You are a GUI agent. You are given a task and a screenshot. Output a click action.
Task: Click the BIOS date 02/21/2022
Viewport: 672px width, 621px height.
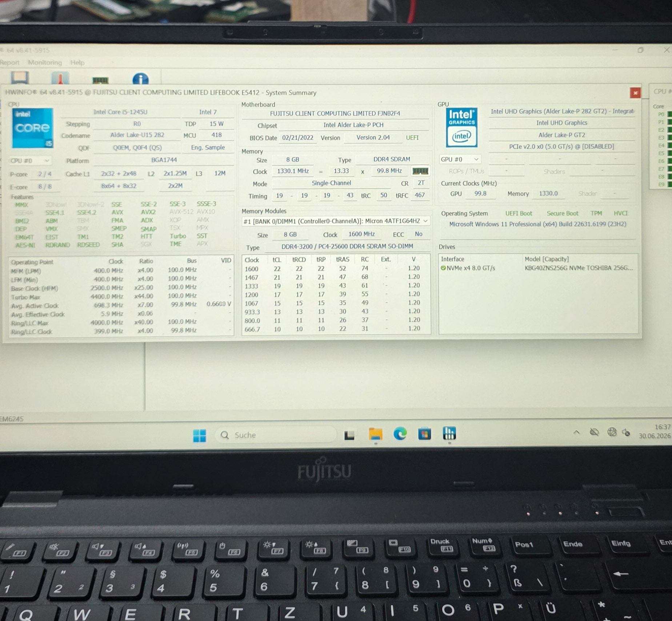click(297, 138)
